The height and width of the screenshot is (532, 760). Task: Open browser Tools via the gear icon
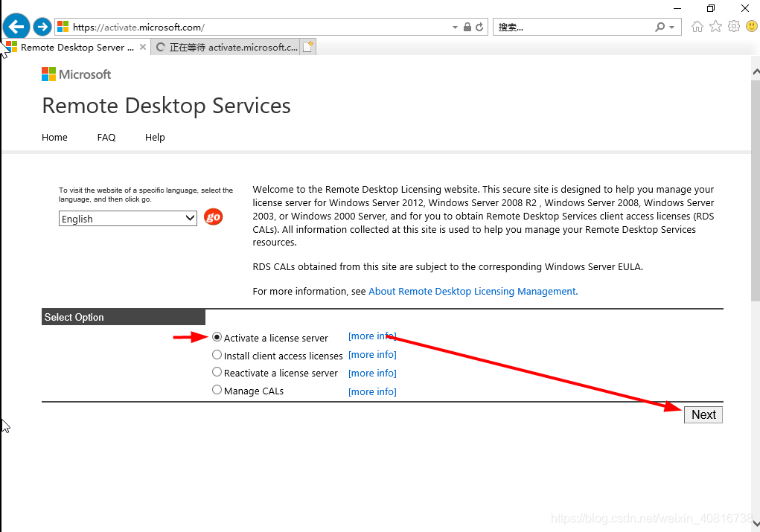pyautogui.click(x=734, y=27)
